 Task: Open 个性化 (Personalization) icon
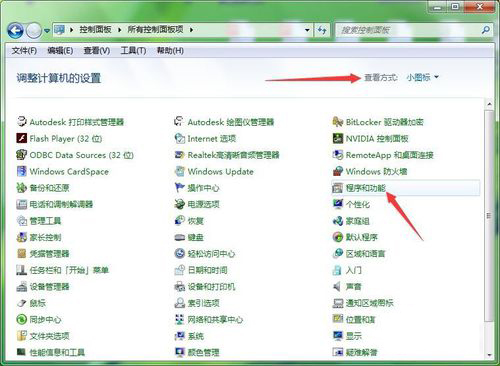click(x=338, y=204)
